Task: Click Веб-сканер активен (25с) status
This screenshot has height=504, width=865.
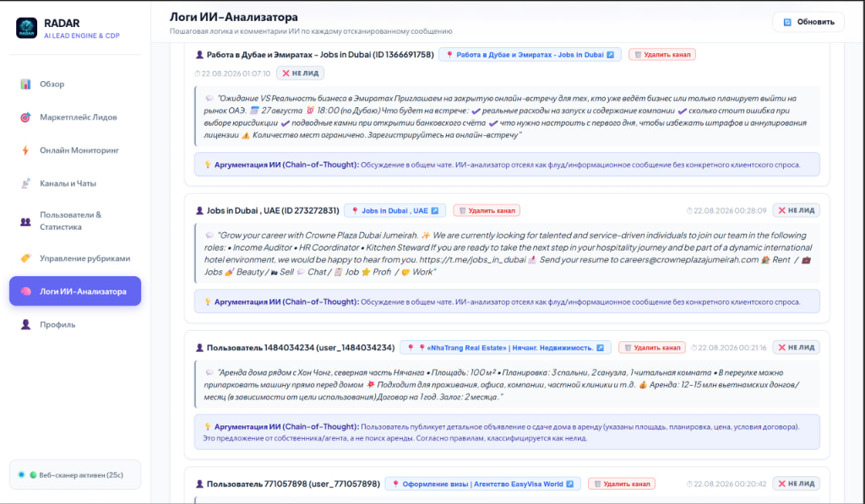Action: click(x=75, y=474)
